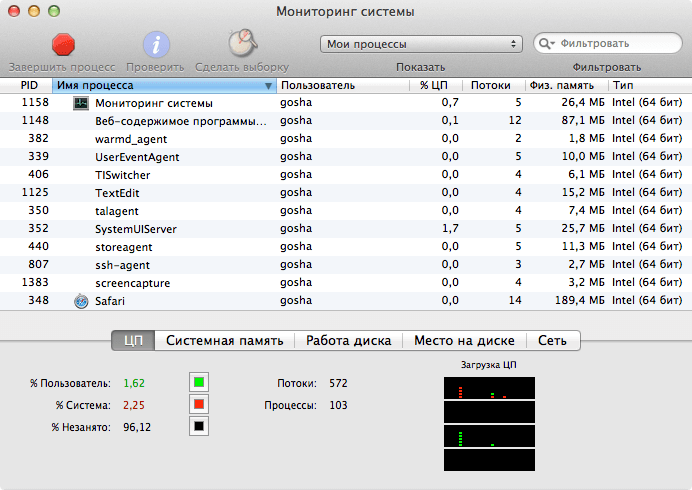Click the 1,7 CPU value for SystemUIServer
This screenshot has width=692, height=490.
[x=450, y=229]
